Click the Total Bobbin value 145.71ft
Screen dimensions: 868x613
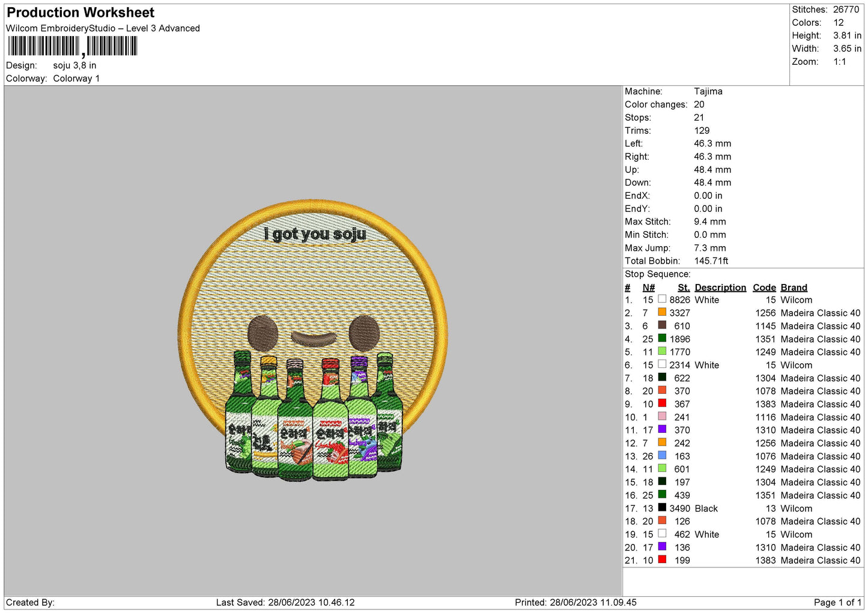click(711, 261)
